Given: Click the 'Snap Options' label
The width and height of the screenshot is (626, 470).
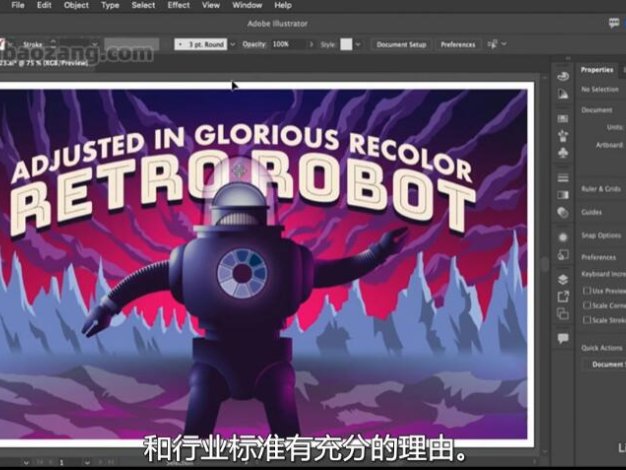Looking at the screenshot, I should [601, 236].
